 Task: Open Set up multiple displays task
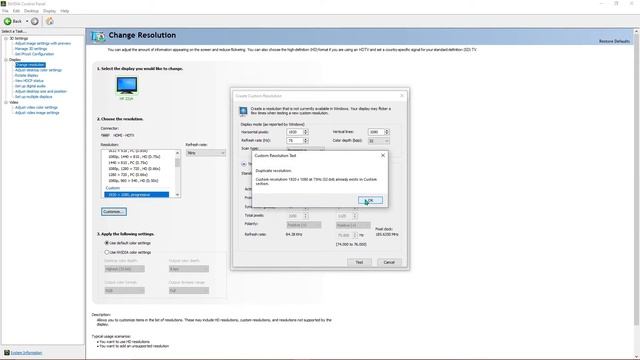33,97
